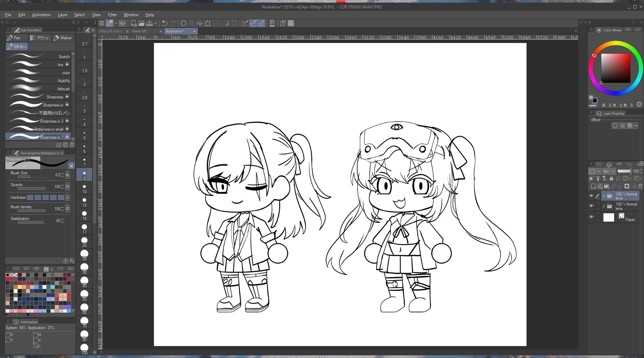Toggle brush density dynamics button
Screen dimensions: 644x358
(67, 209)
